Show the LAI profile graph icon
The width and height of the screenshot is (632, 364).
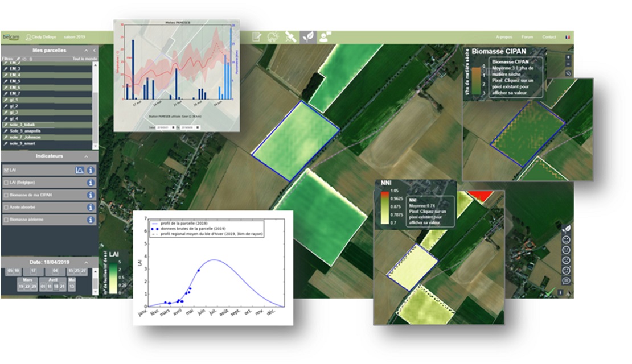point(80,170)
